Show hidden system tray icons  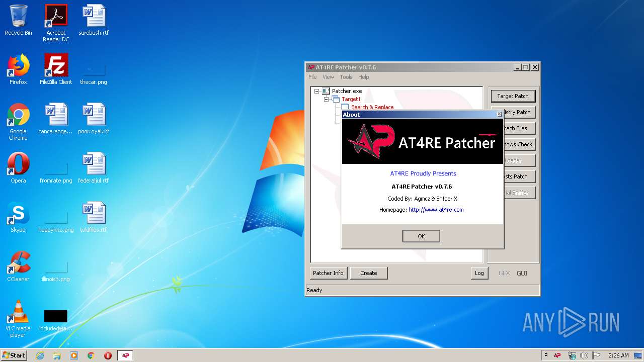click(546, 355)
